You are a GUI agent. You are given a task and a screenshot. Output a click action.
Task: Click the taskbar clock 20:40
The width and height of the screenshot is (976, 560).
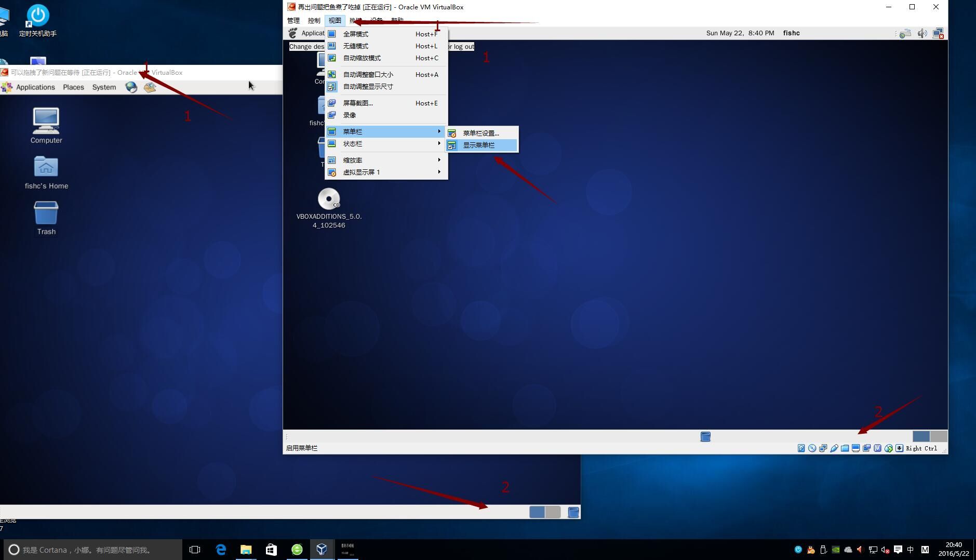coord(954,550)
